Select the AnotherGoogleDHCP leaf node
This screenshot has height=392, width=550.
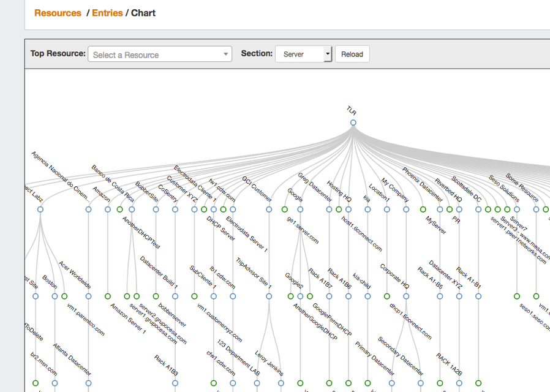[x=290, y=296]
